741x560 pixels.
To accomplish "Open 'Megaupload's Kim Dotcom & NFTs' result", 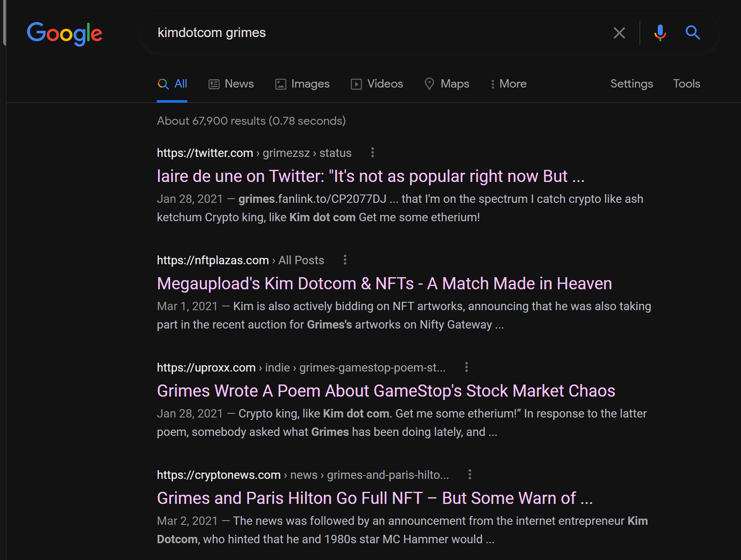I will pos(384,284).
